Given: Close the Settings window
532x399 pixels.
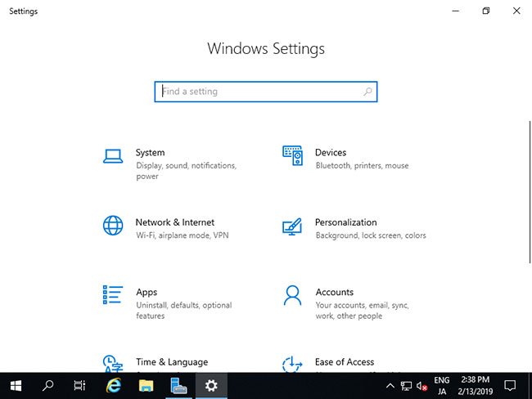Looking at the screenshot, I should tap(516, 11).
